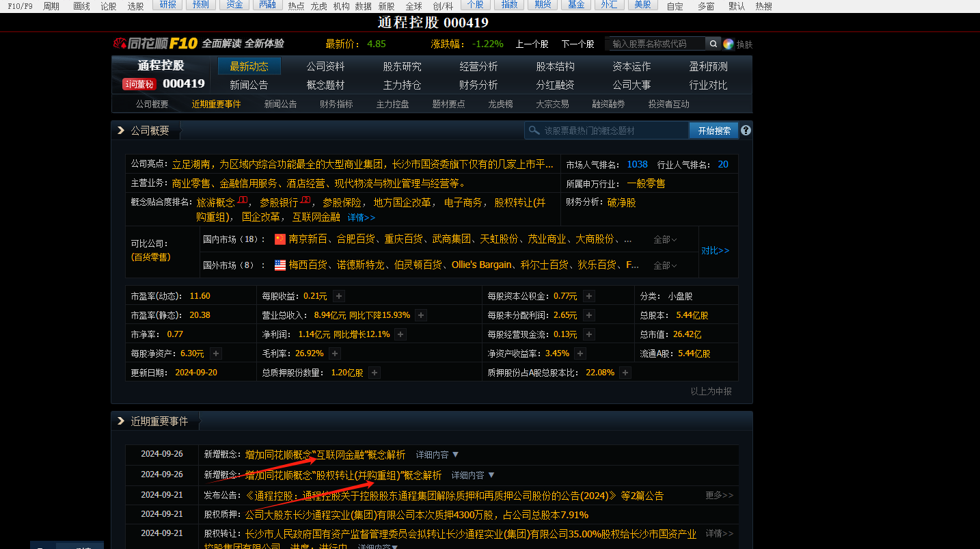Select 投资者互动 sub-navigation item
The width and height of the screenshot is (980, 549).
(x=668, y=104)
